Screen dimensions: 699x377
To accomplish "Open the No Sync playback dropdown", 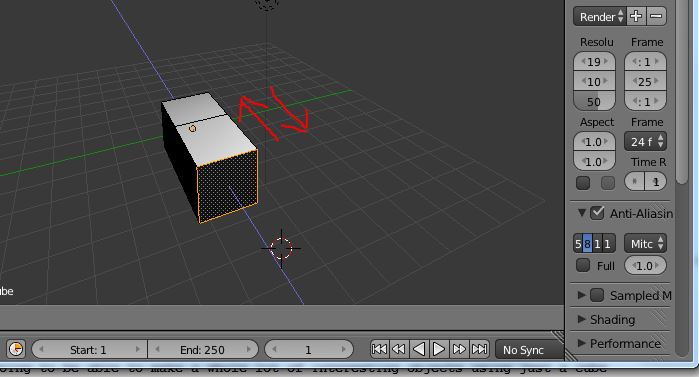I will (530, 350).
